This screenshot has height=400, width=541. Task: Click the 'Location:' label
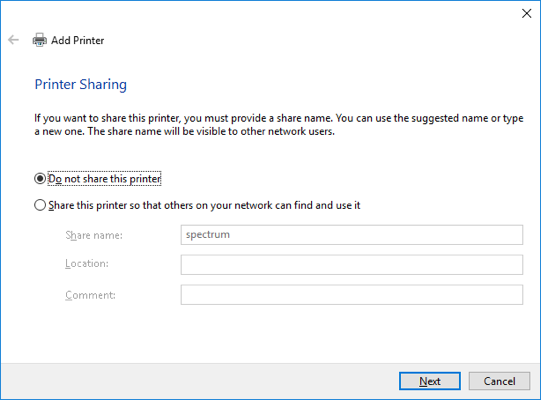pos(87,264)
